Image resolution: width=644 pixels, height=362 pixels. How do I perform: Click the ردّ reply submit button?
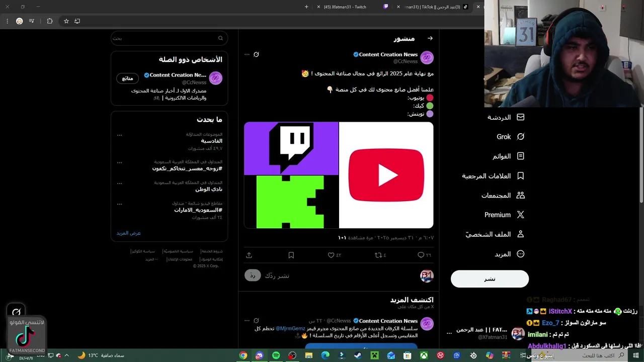(253, 276)
